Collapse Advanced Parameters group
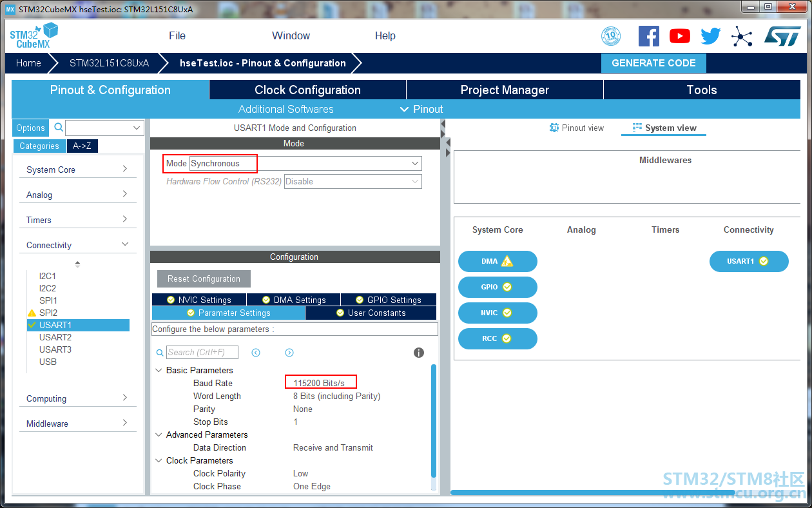Viewport: 812px width, 508px height. (x=159, y=435)
